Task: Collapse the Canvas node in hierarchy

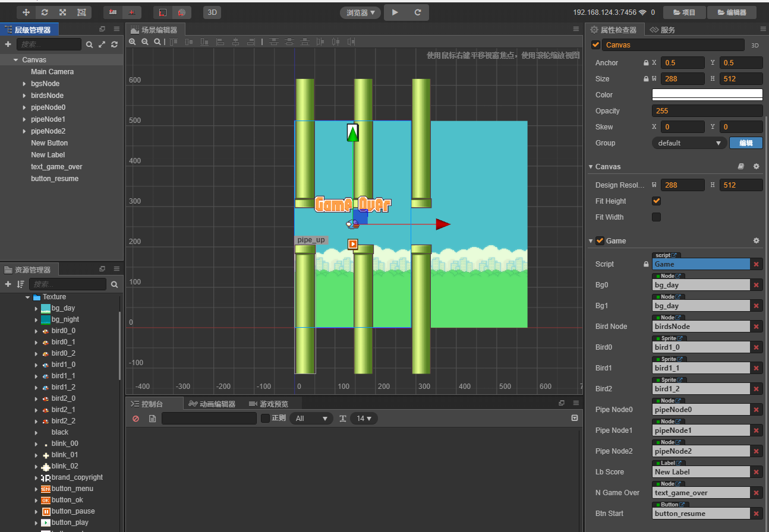Action: (x=15, y=60)
